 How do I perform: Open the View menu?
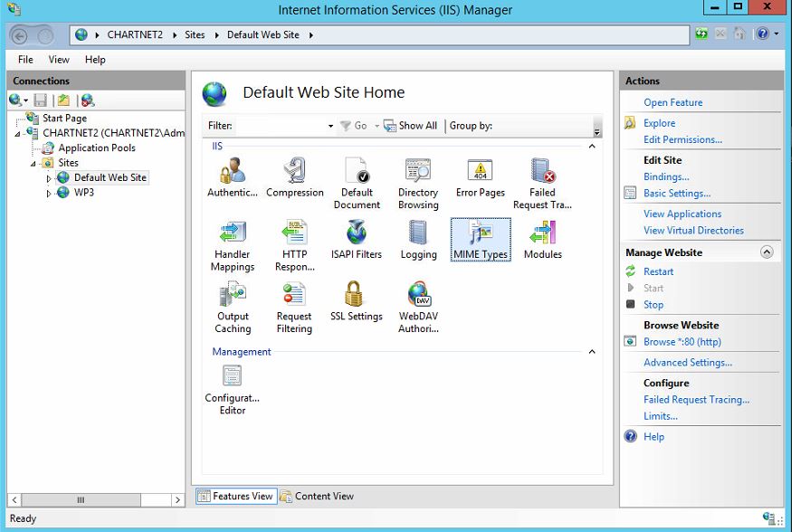tap(59, 60)
